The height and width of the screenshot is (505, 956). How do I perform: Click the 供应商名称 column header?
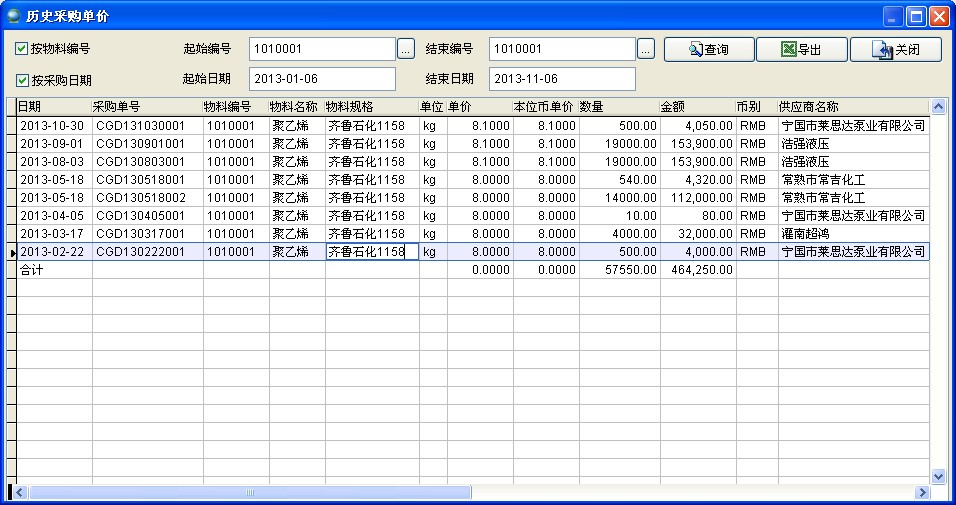click(852, 106)
